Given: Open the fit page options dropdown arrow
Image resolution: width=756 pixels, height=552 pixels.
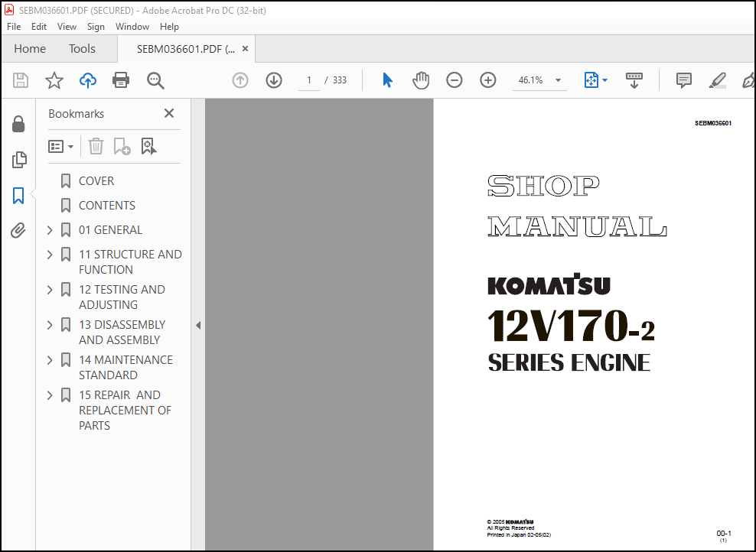Looking at the screenshot, I should coord(604,80).
